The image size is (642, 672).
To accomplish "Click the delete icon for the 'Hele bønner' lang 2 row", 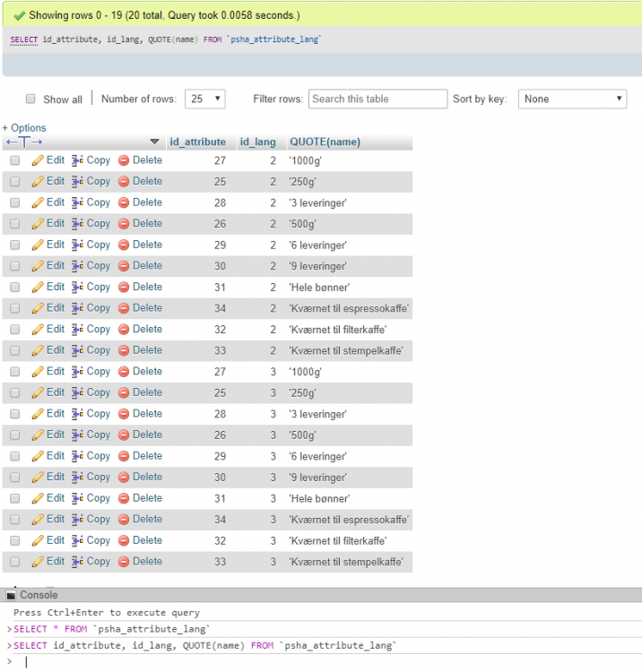I will pos(124,287).
